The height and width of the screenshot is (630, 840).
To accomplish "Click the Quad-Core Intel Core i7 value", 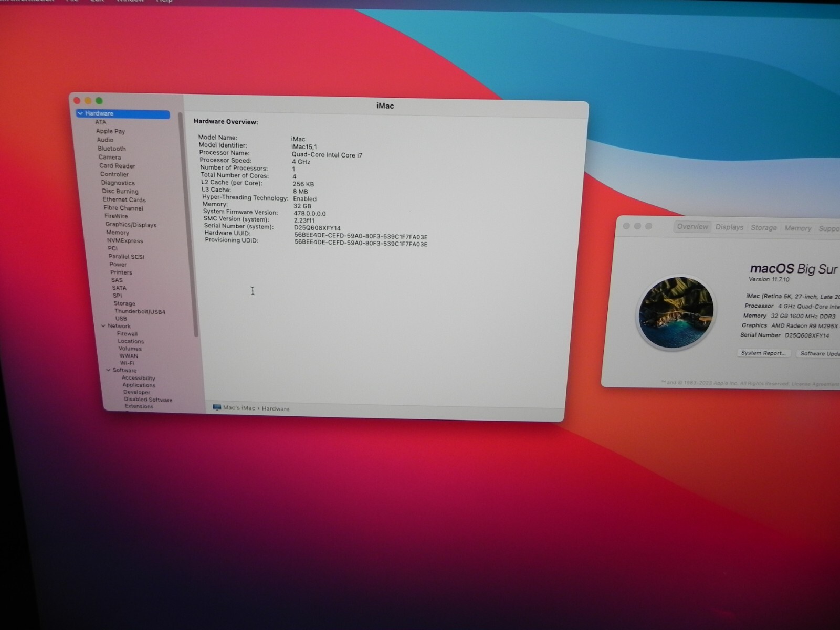I will click(327, 155).
